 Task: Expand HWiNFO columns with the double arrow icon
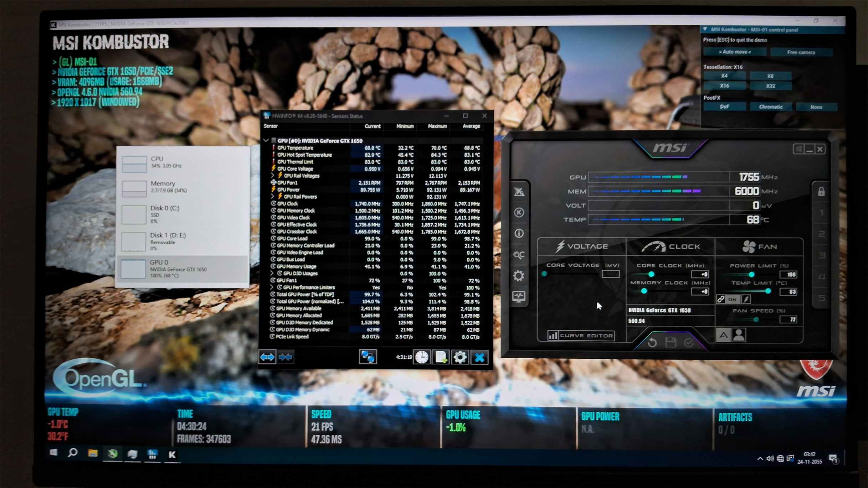click(x=267, y=357)
